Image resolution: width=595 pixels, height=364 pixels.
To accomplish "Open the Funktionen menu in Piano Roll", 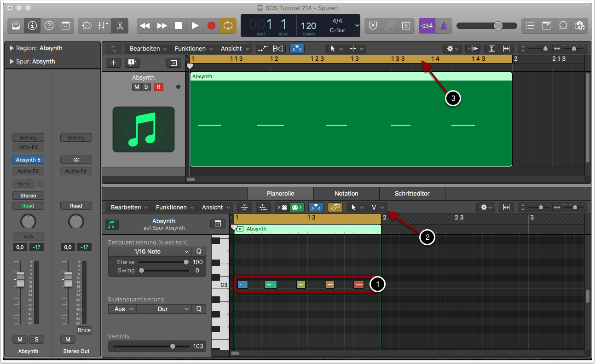I will (x=174, y=208).
